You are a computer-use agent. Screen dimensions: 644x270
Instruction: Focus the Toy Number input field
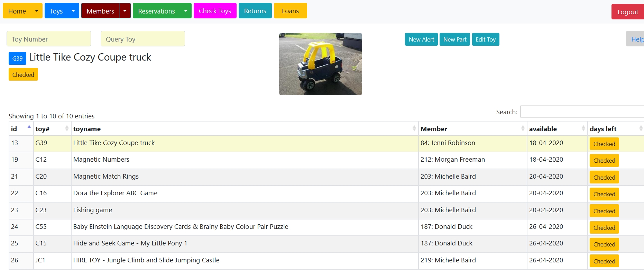(x=49, y=39)
